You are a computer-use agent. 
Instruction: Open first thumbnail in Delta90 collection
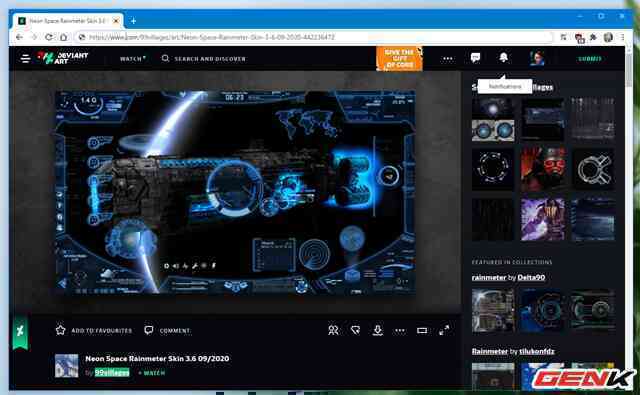[x=493, y=311]
